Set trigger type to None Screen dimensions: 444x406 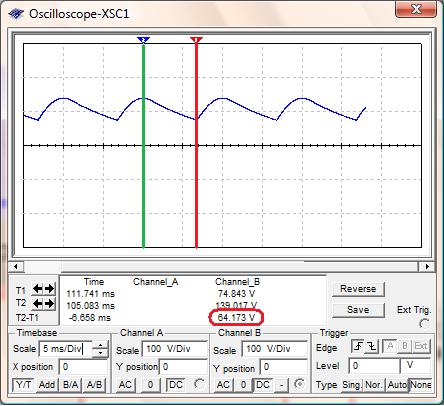point(421,385)
